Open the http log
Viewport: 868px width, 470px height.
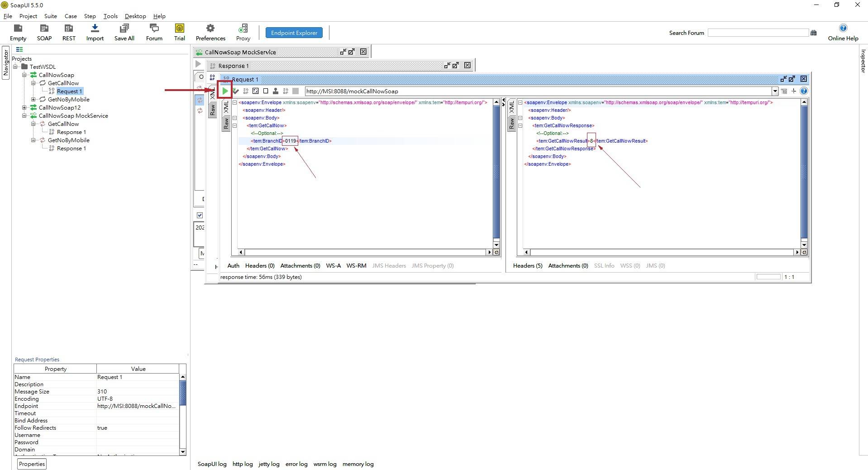pyautogui.click(x=243, y=464)
